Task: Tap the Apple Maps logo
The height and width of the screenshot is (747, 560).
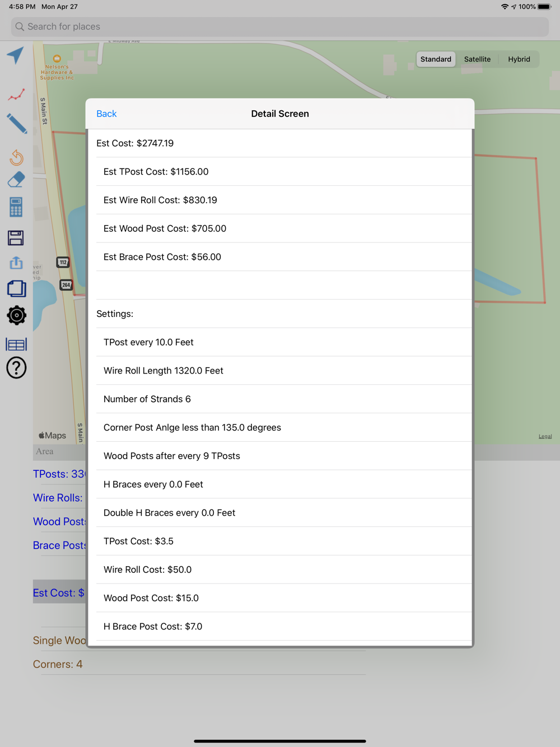Action: pos(52,436)
